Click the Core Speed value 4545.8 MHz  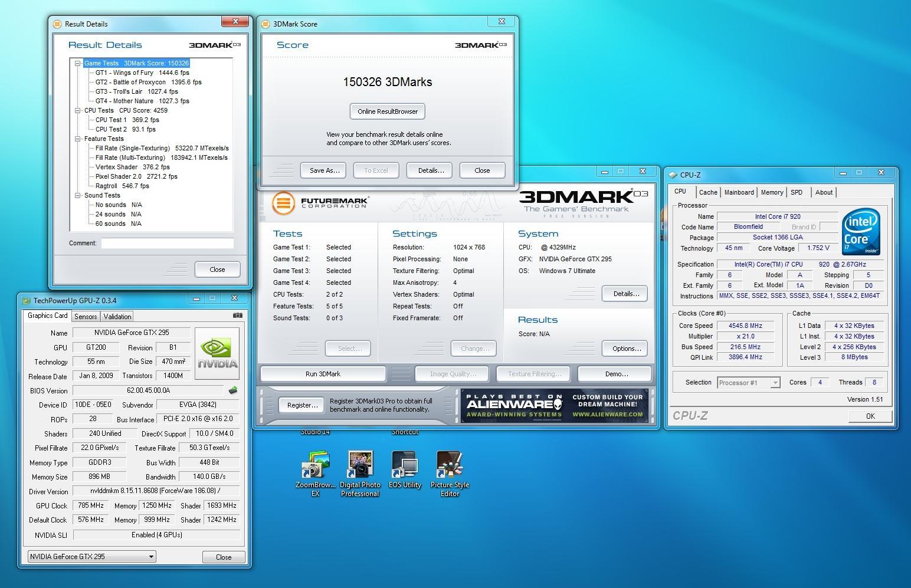pyautogui.click(x=745, y=326)
